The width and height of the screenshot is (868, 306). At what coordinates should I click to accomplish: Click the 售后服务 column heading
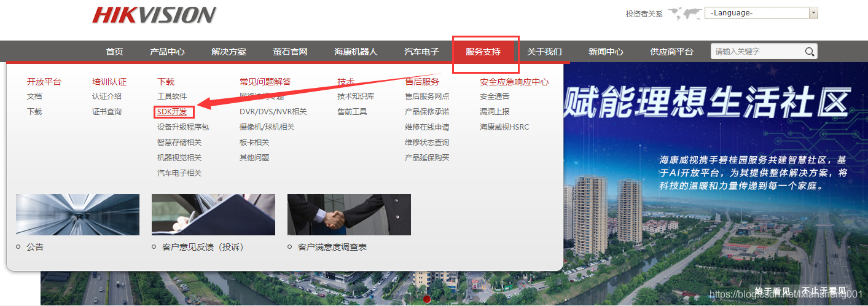pyautogui.click(x=422, y=81)
